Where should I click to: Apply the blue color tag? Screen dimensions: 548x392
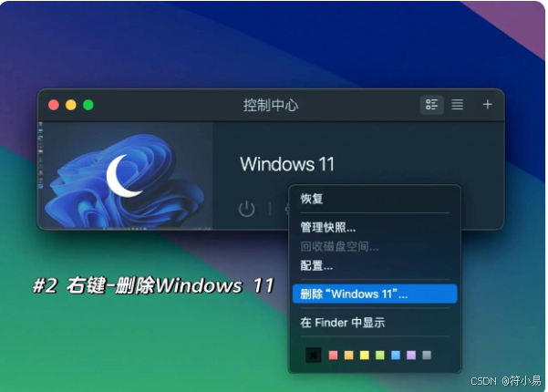coord(396,356)
